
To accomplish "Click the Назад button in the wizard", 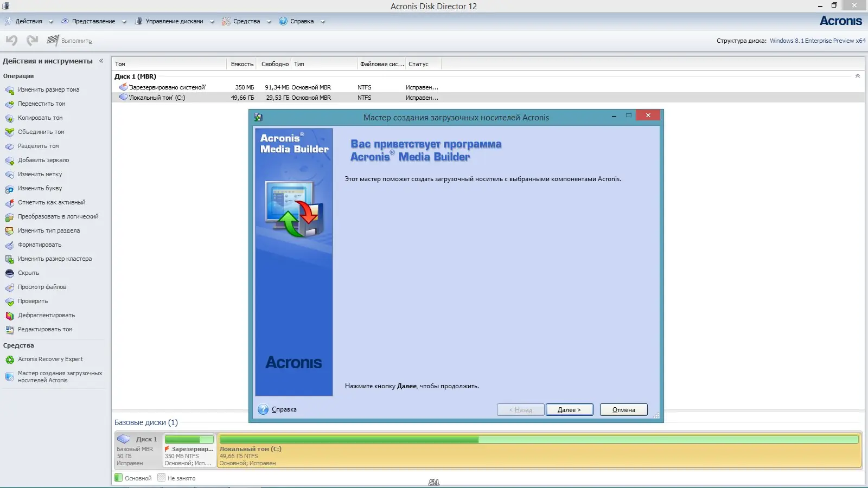I will [521, 410].
